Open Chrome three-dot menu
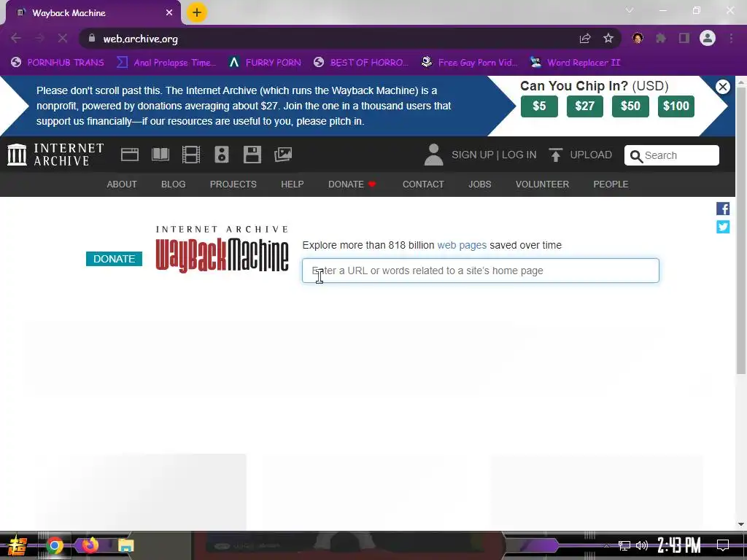This screenshot has height=560, width=747. [x=731, y=39]
